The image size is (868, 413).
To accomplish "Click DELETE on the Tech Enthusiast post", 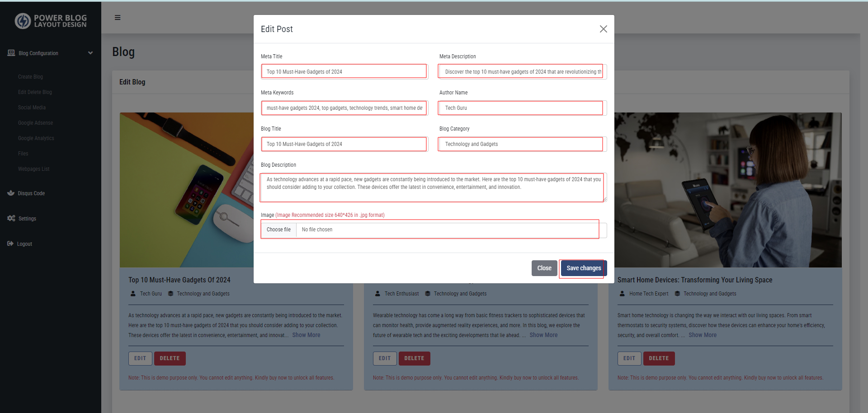I will (414, 358).
